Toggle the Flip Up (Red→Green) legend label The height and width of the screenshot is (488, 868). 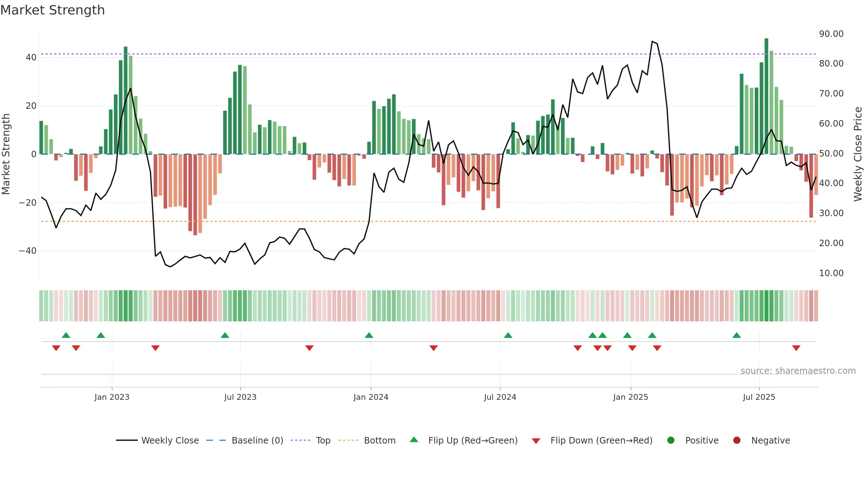click(473, 441)
